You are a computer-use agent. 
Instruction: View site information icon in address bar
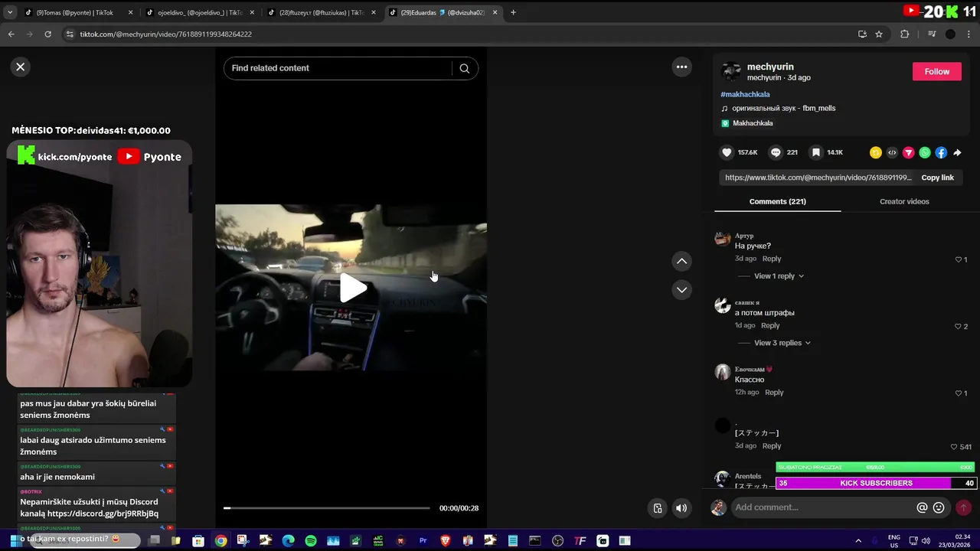point(69,34)
